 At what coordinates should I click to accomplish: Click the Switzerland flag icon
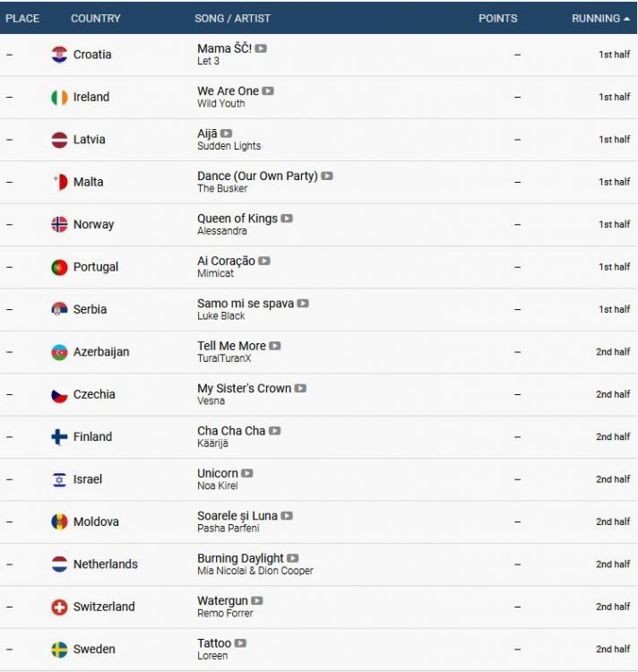59,607
